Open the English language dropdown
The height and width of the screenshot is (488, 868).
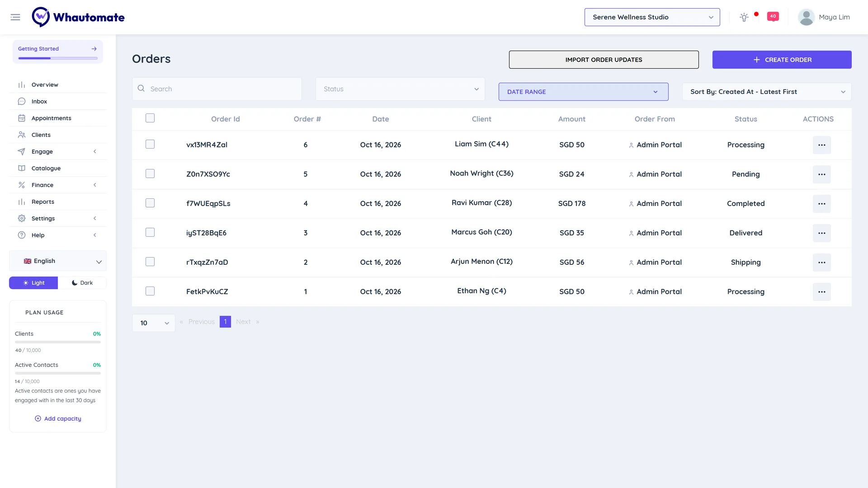58,261
